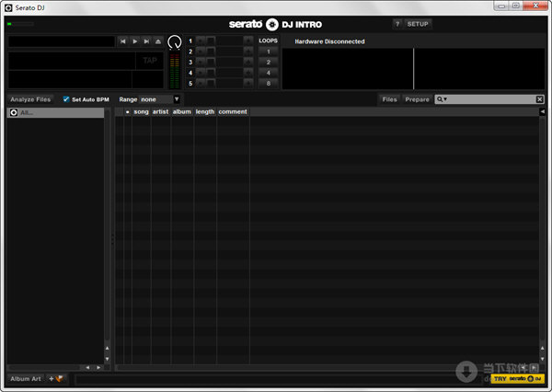Add a new crate with plus icon
The width and height of the screenshot is (552, 392).
[x=55, y=379]
